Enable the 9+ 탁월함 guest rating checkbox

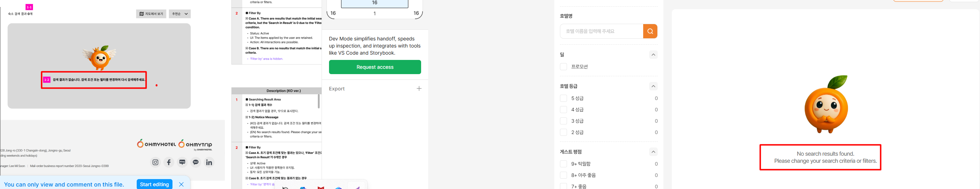[x=563, y=164]
